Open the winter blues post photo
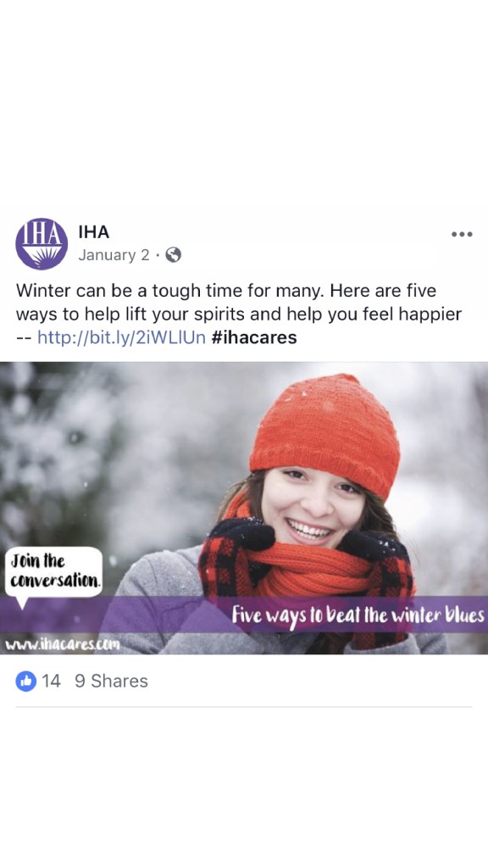 (244, 508)
